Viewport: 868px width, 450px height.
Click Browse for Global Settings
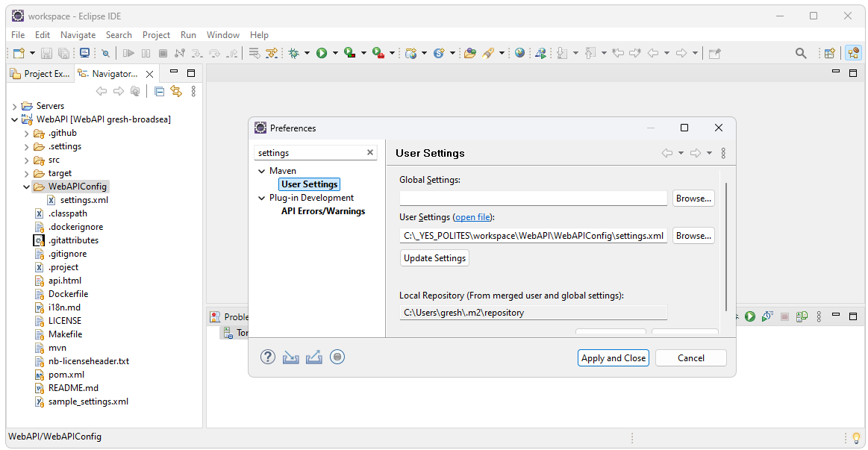[x=693, y=199]
